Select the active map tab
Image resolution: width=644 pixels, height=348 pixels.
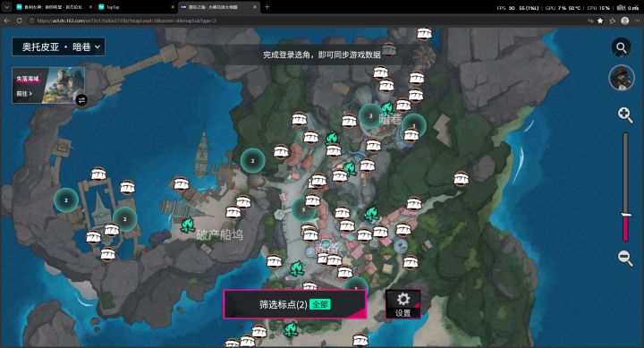tap(218, 7)
